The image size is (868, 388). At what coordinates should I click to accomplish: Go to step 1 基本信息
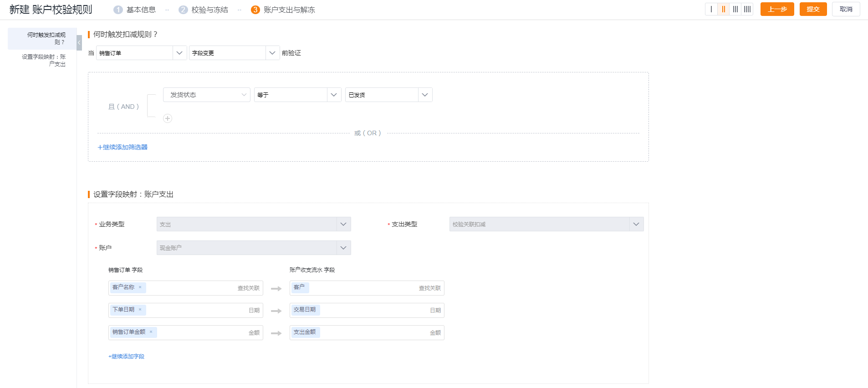click(x=135, y=10)
